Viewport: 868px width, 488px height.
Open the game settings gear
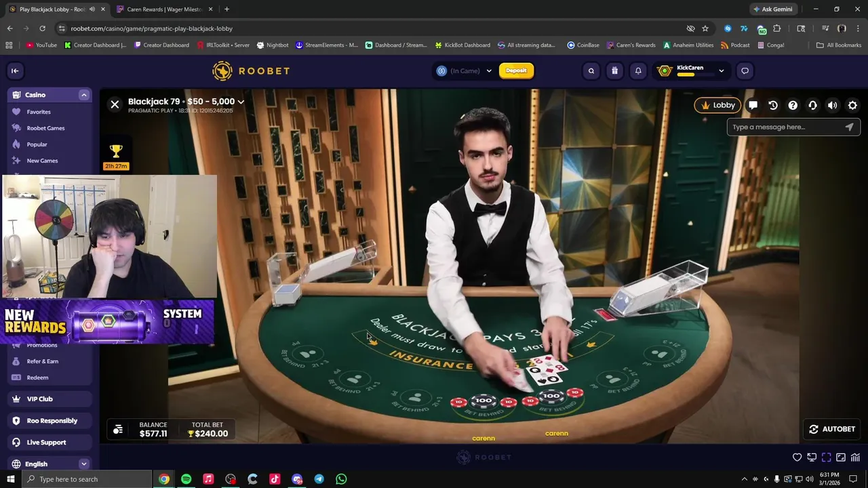852,105
